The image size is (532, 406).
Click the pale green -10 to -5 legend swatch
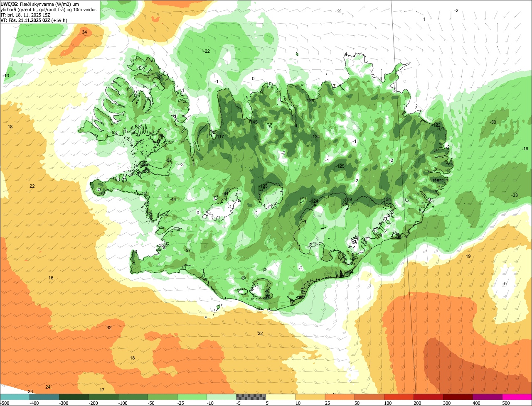pyautogui.click(x=221, y=397)
